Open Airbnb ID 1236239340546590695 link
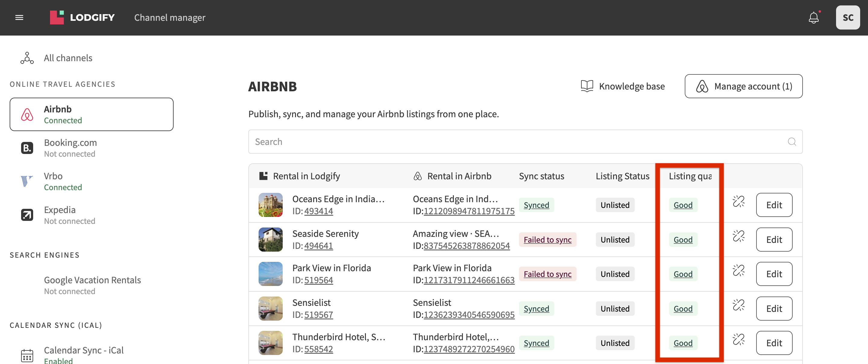 coord(469,315)
